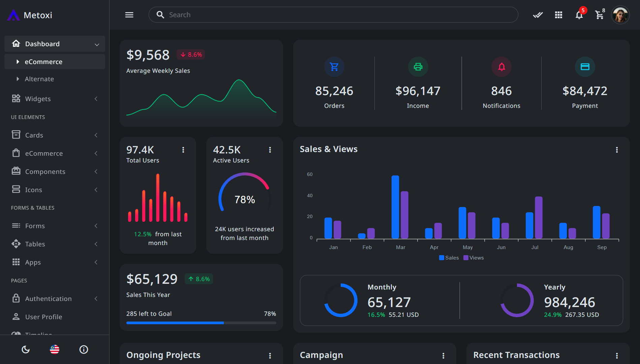Image resolution: width=640 pixels, height=364 pixels.
Task: Open the shopping cart icon
Action: [599, 15]
